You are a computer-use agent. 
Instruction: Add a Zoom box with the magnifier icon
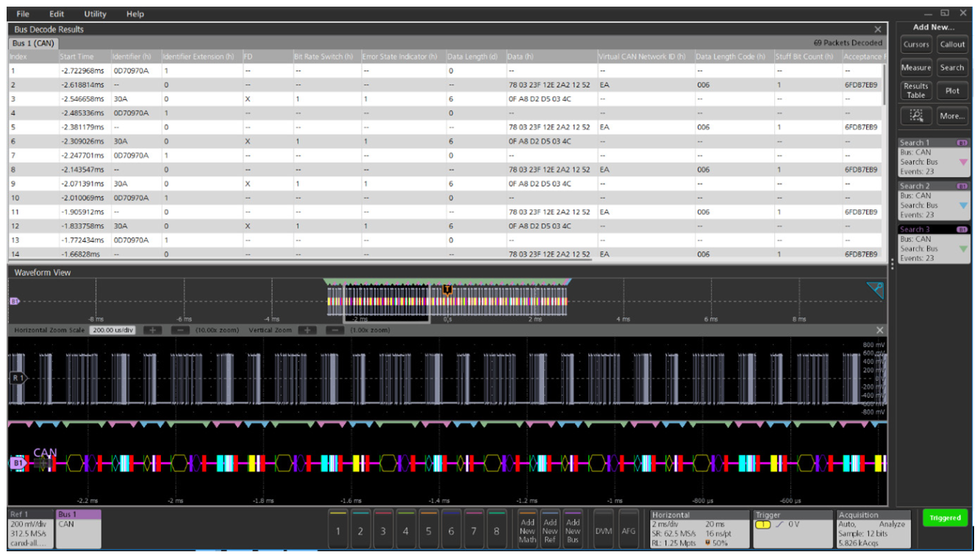[916, 115]
